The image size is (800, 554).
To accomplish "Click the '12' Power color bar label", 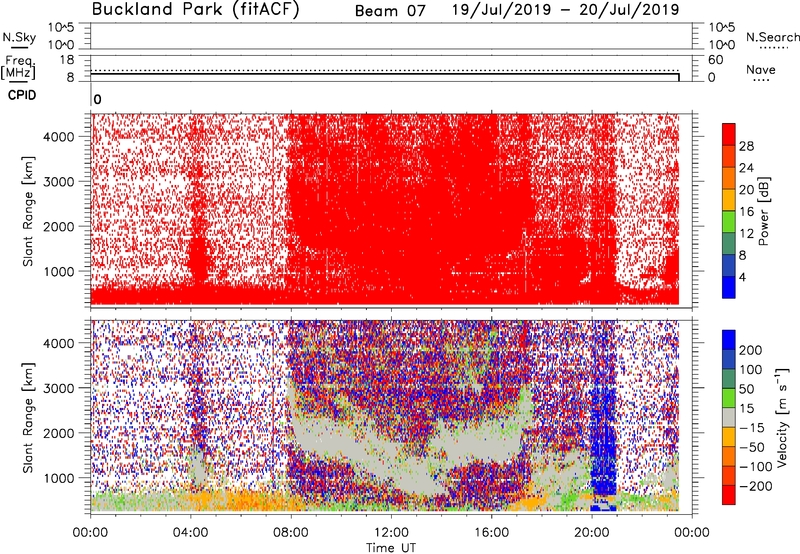I will coord(746,234).
